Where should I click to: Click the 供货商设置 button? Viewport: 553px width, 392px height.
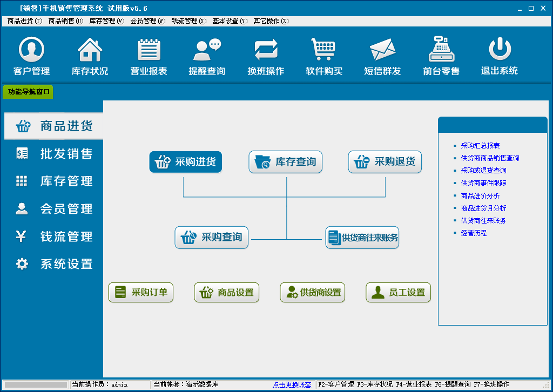pyautogui.click(x=313, y=293)
